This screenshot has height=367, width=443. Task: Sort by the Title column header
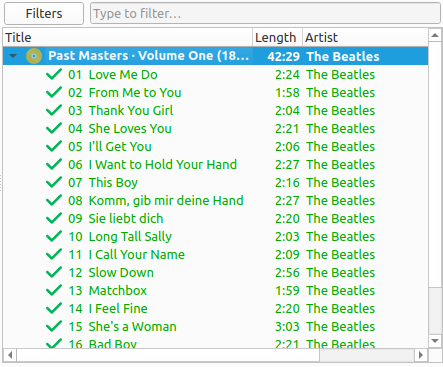(128, 37)
